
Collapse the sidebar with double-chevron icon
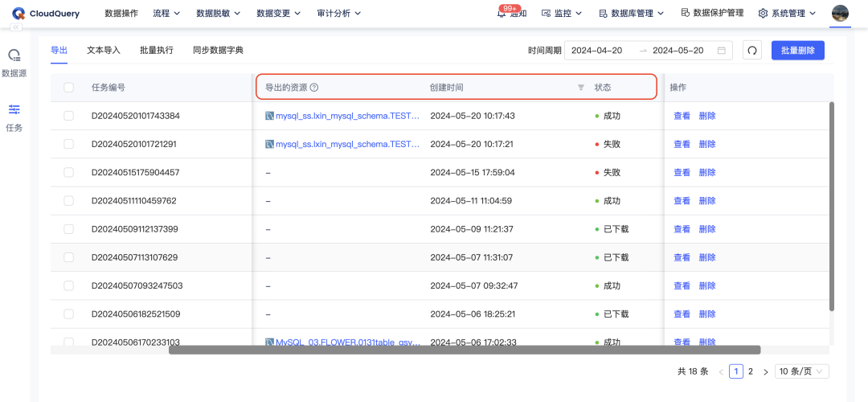pos(16,27)
